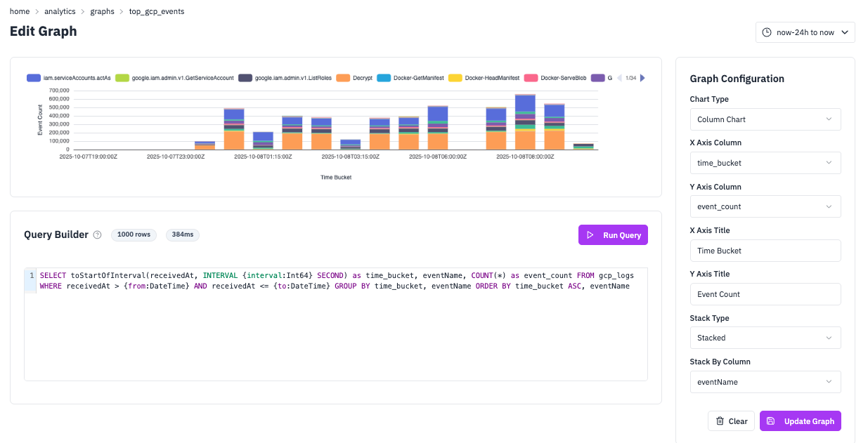
Task: Click the X Axis Title input field
Action: pyautogui.click(x=765, y=251)
